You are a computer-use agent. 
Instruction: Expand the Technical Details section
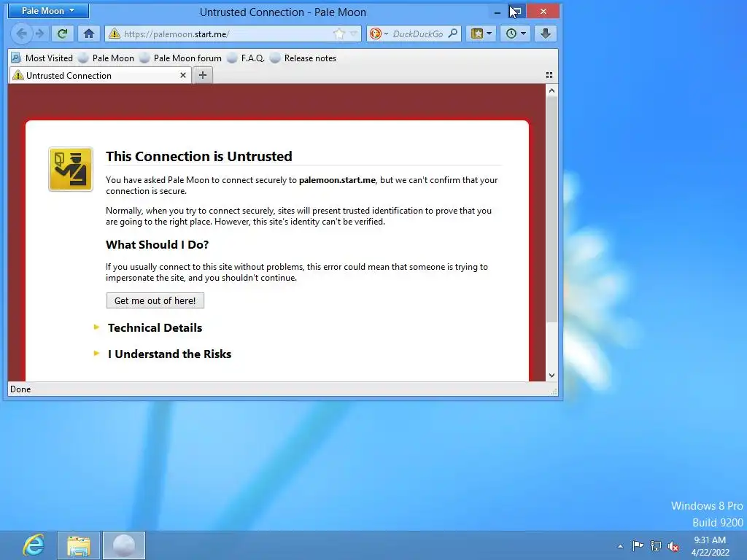[155, 327]
